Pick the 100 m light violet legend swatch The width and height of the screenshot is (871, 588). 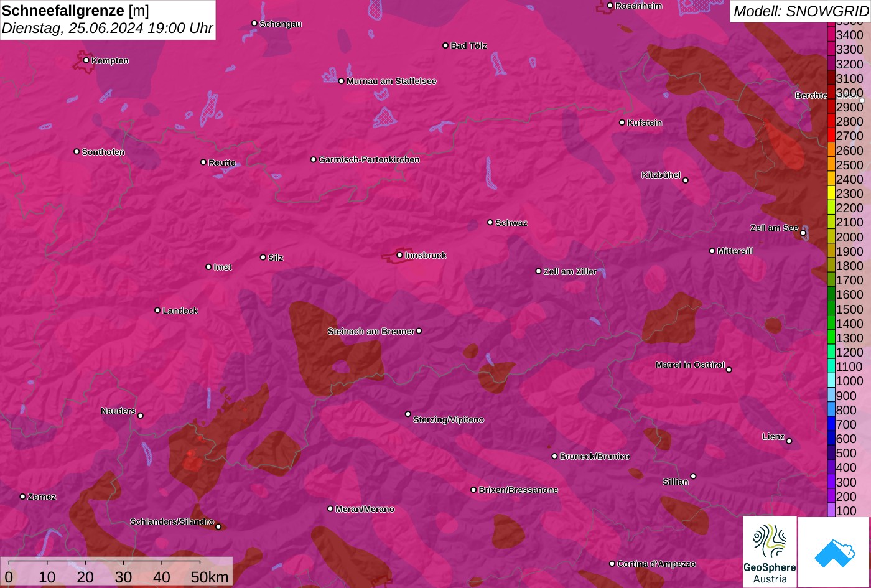point(831,511)
